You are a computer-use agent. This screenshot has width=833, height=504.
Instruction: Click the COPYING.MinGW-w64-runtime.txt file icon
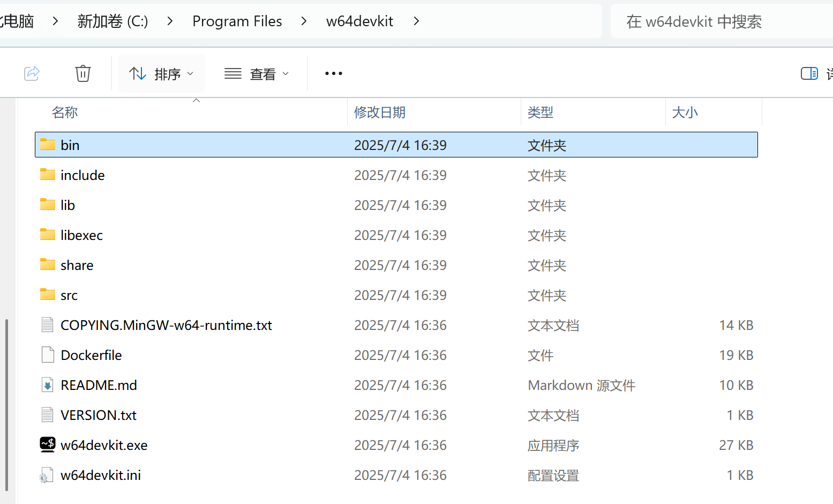[x=48, y=325]
